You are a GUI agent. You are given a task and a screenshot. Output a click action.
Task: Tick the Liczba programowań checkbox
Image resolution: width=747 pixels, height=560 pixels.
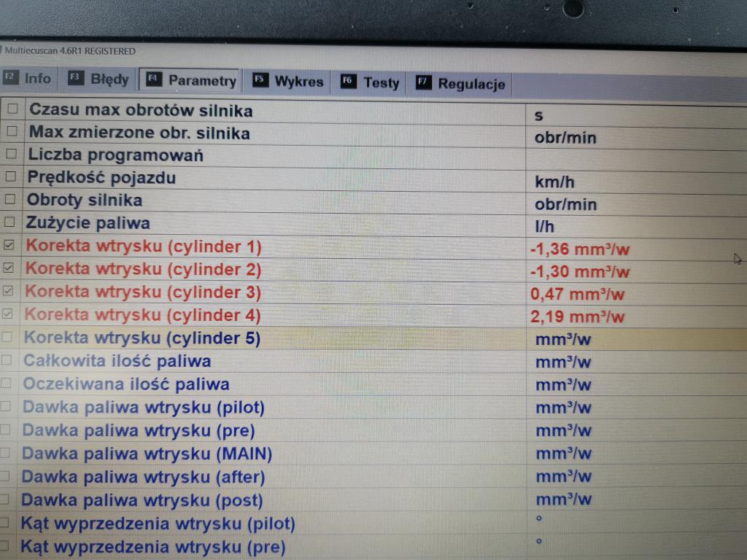pos(12,153)
